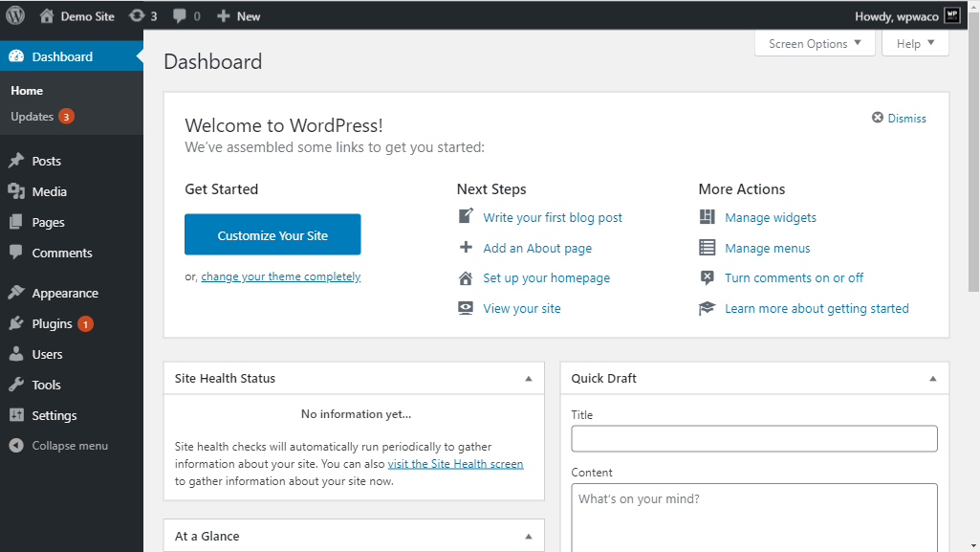Open the Manage widgets link
This screenshot has width=980, height=552.
pyautogui.click(x=771, y=217)
